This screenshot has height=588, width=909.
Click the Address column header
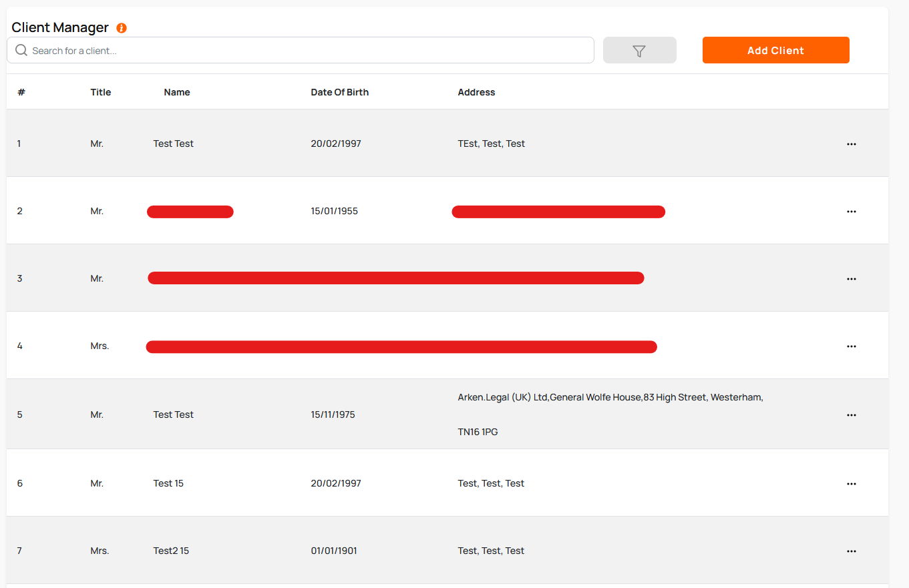click(x=476, y=92)
